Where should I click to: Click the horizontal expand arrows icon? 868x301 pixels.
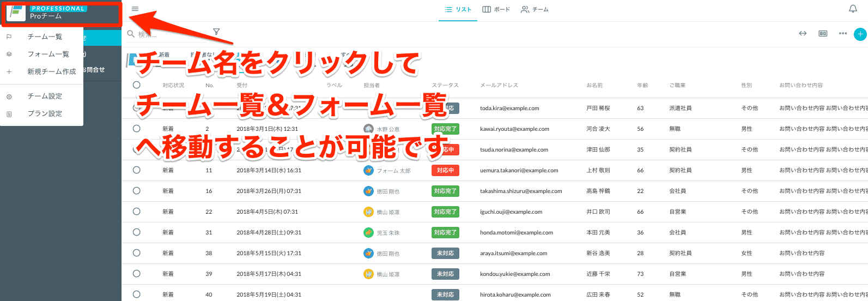pyautogui.click(x=803, y=33)
